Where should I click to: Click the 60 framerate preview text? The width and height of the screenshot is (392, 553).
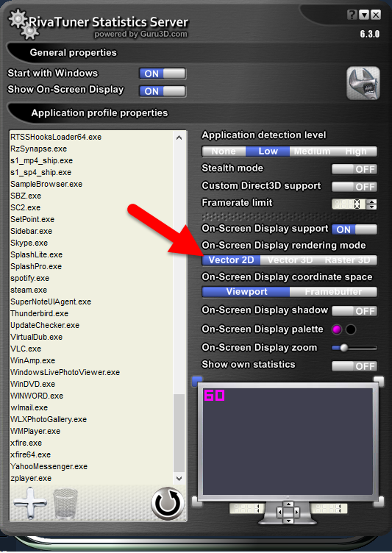214,396
